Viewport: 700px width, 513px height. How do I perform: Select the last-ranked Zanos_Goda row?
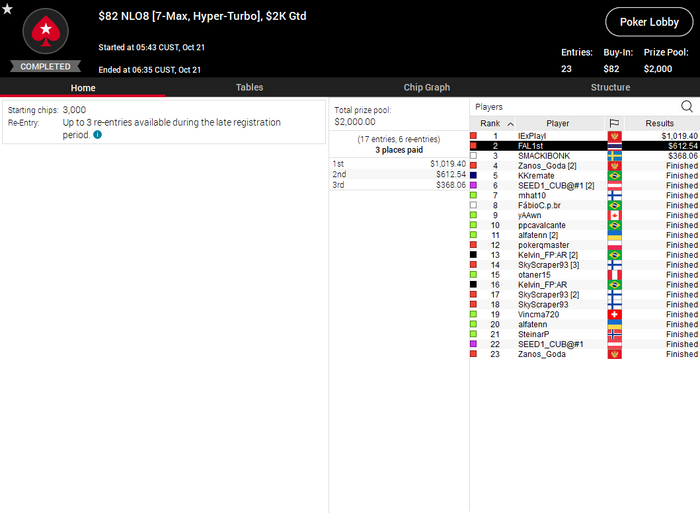584,354
